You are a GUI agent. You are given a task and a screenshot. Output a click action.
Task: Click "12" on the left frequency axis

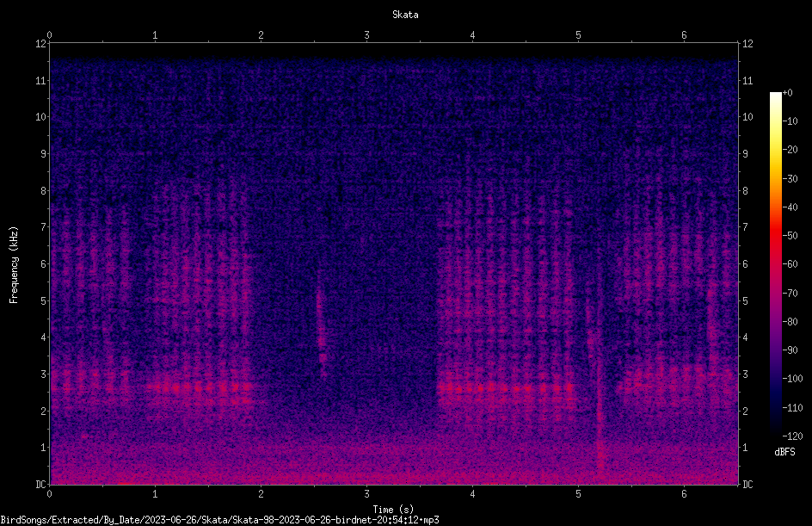(40, 44)
